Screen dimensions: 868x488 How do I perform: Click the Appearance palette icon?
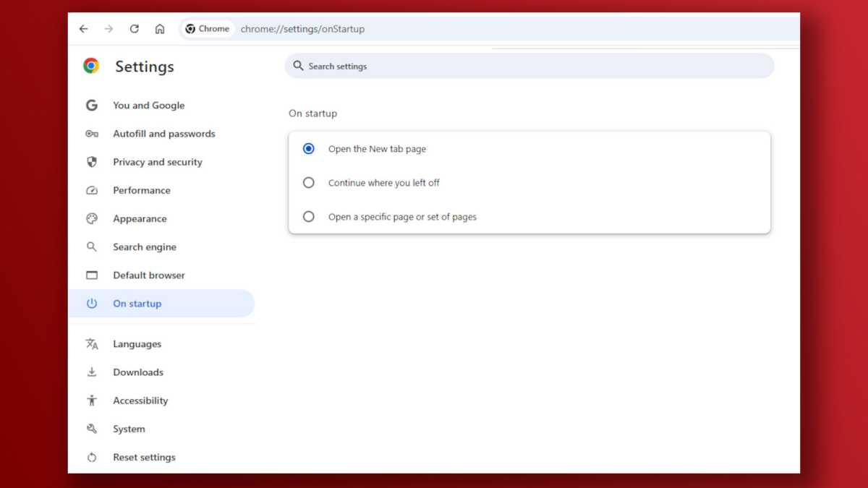point(92,218)
